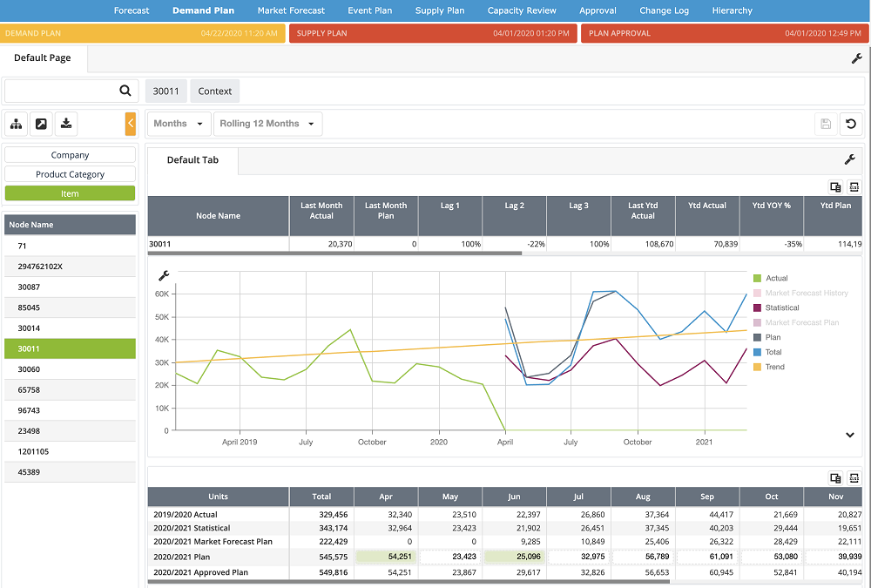
Task: Open the hierarchy view icon in the left toolbar
Action: point(16,124)
